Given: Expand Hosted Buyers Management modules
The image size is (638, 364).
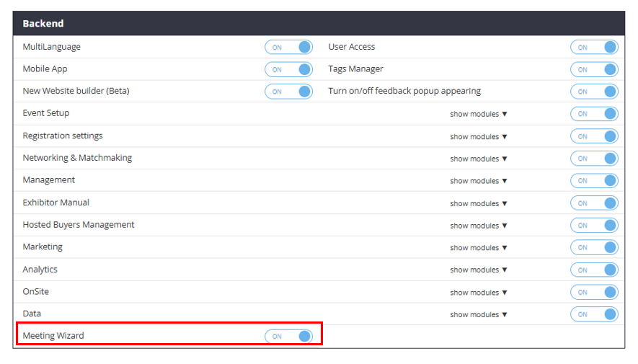Looking at the screenshot, I should pos(479,226).
